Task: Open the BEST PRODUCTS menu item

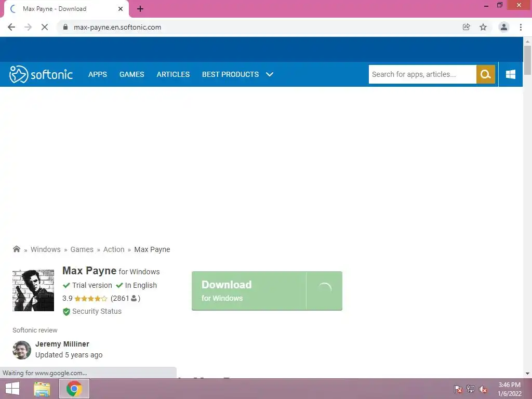Action: coord(230,74)
